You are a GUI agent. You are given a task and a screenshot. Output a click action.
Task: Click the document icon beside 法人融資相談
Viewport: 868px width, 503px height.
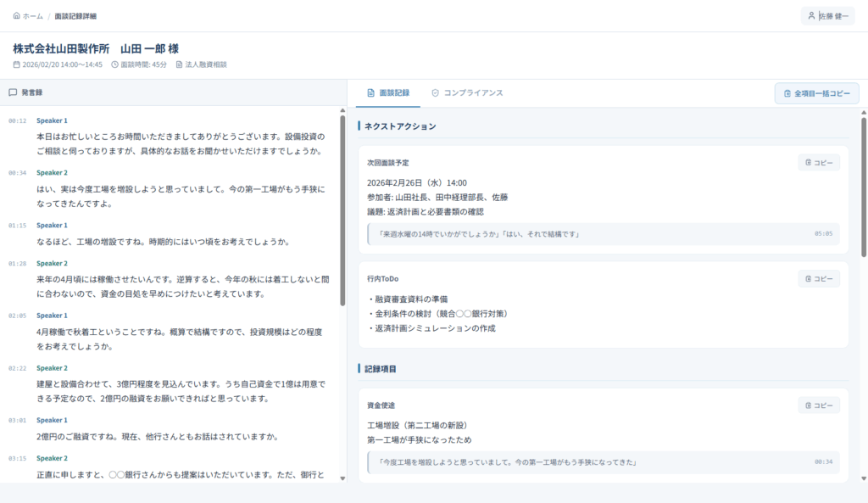click(x=179, y=64)
